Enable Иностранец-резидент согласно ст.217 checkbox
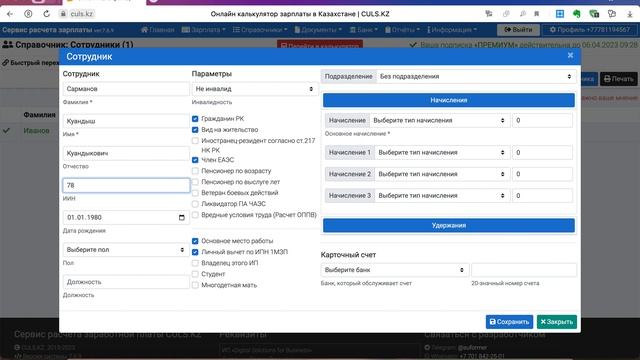Viewport: 640px width, 360px height. pos(195,141)
